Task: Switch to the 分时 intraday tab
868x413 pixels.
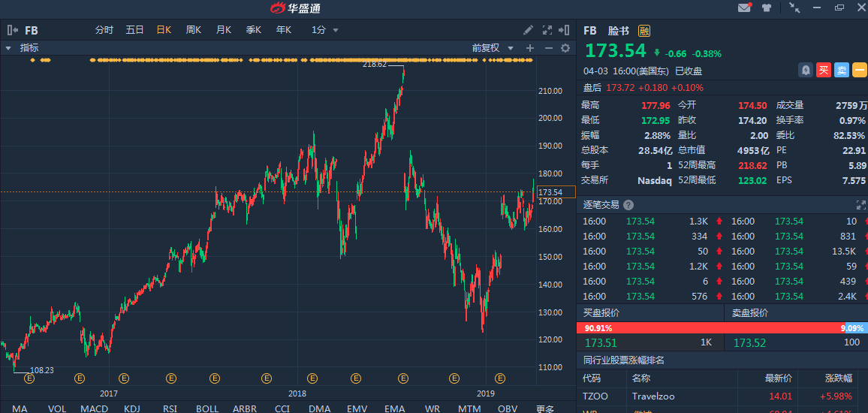Action: [104, 30]
